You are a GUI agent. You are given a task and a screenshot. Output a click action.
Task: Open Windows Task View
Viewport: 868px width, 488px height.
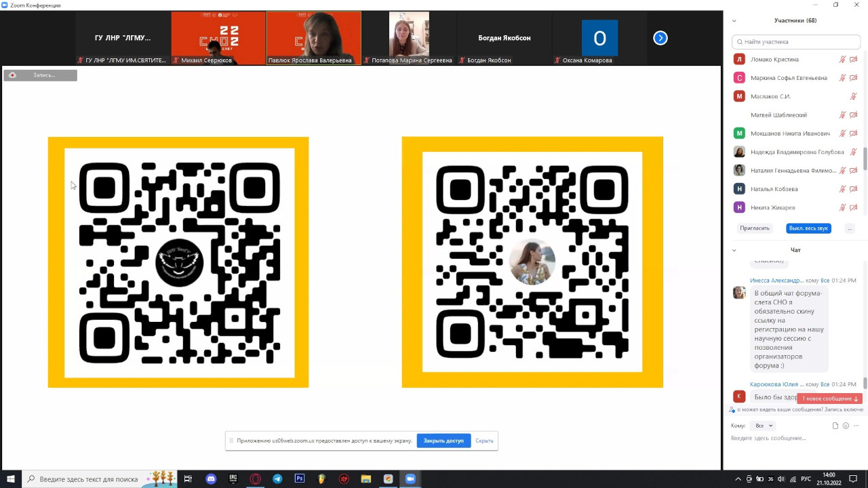tap(189, 479)
